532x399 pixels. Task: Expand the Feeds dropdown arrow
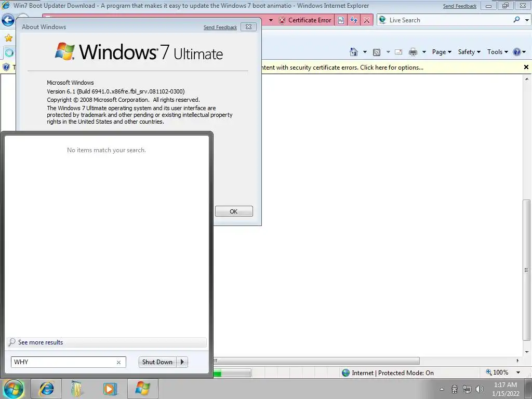(388, 52)
